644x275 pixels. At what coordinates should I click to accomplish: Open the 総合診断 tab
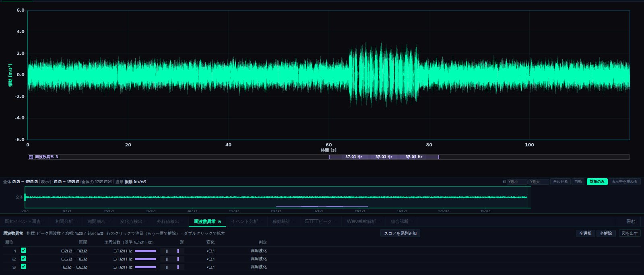[402, 221]
